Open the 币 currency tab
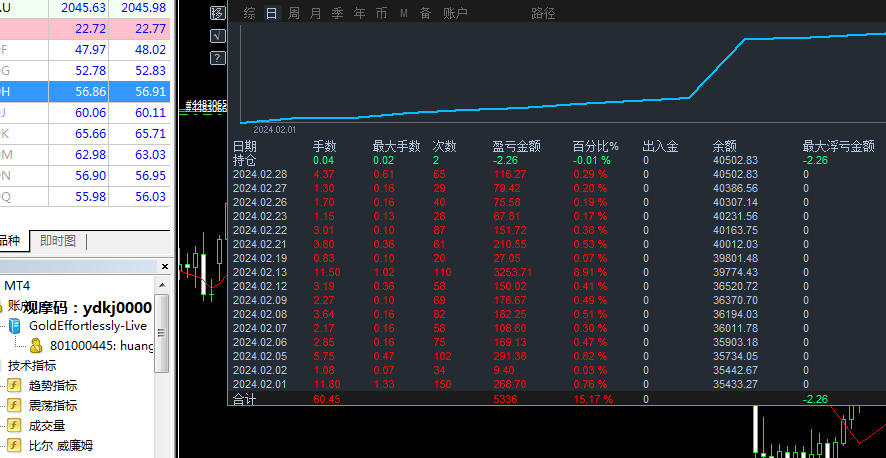This screenshot has height=458, width=886. pyautogui.click(x=381, y=14)
